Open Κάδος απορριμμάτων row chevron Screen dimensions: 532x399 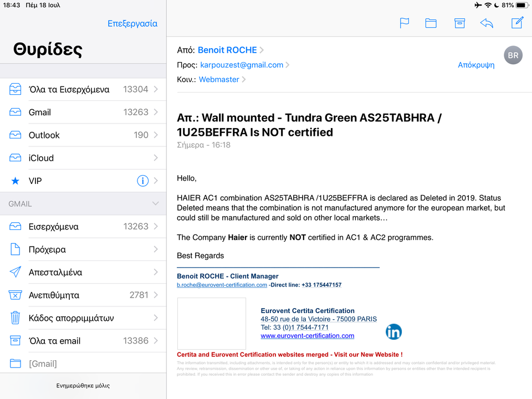point(156,318)
